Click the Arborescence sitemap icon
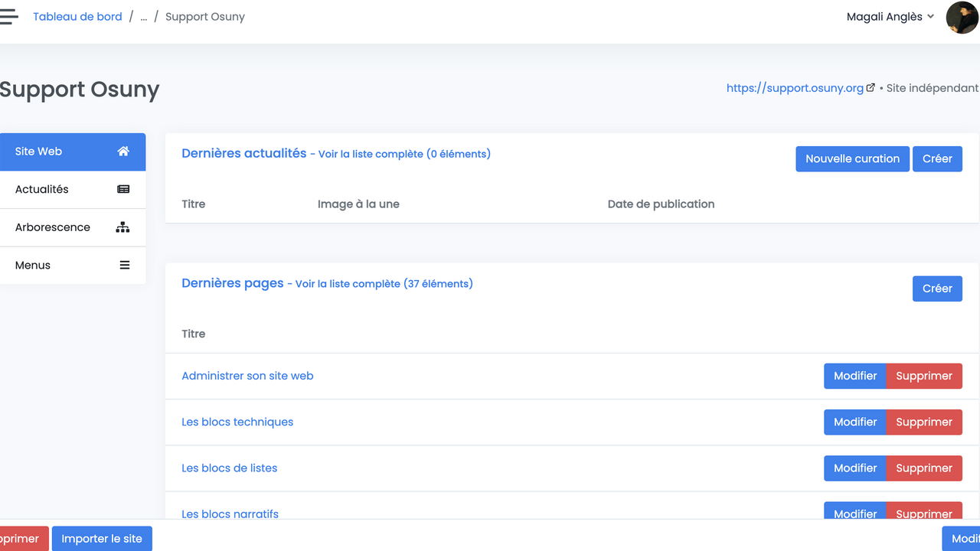The image size is (980, 551). [x=122, y=227]
